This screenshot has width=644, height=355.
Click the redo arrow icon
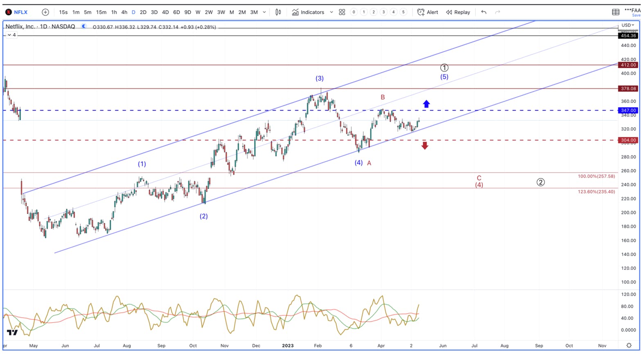(x=498, y=12)
